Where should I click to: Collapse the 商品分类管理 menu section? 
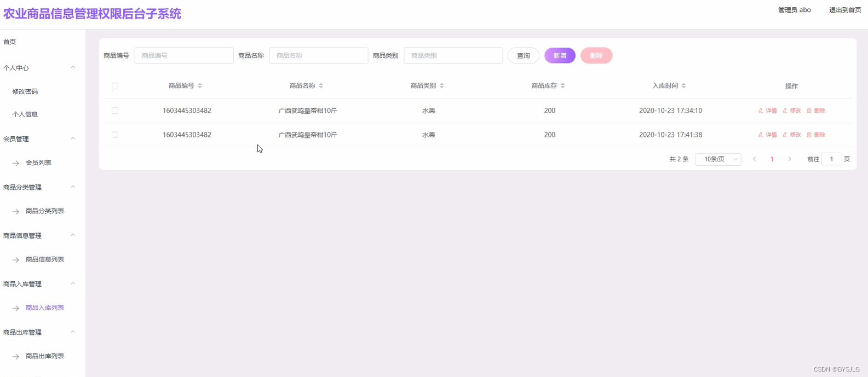pos(73,187)
